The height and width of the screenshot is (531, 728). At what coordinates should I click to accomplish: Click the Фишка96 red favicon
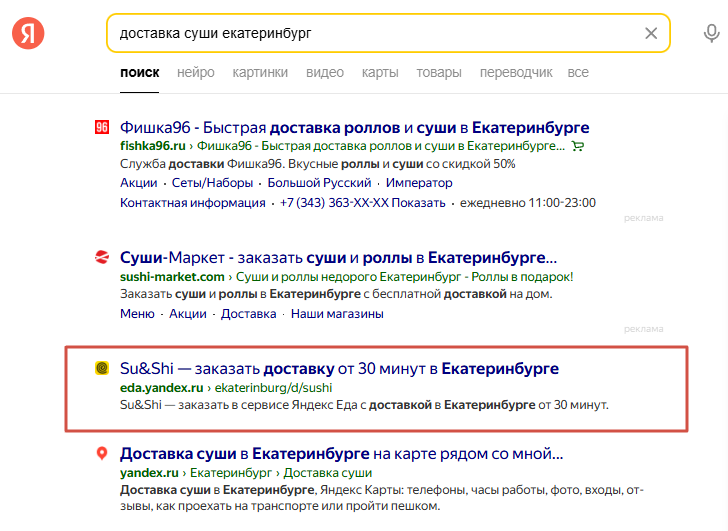tap(102, 127)
